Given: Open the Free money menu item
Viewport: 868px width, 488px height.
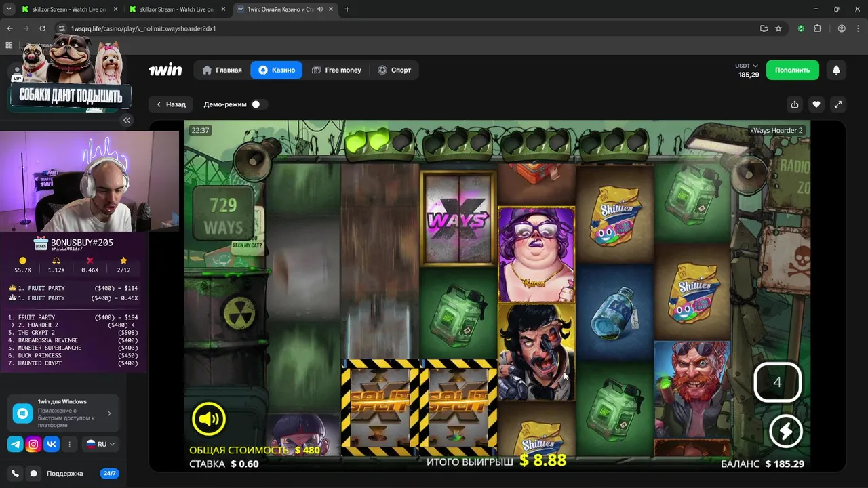Looking at the screenshot, I should (x=336, y=70).
